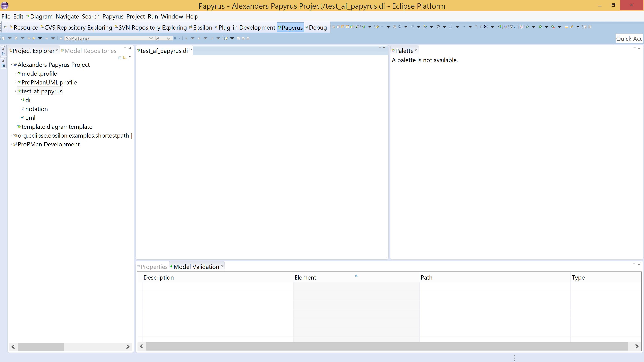Click the yellow Back navigation arrow
The height and width of the screenshot is (362, 644).
(34, 38)
